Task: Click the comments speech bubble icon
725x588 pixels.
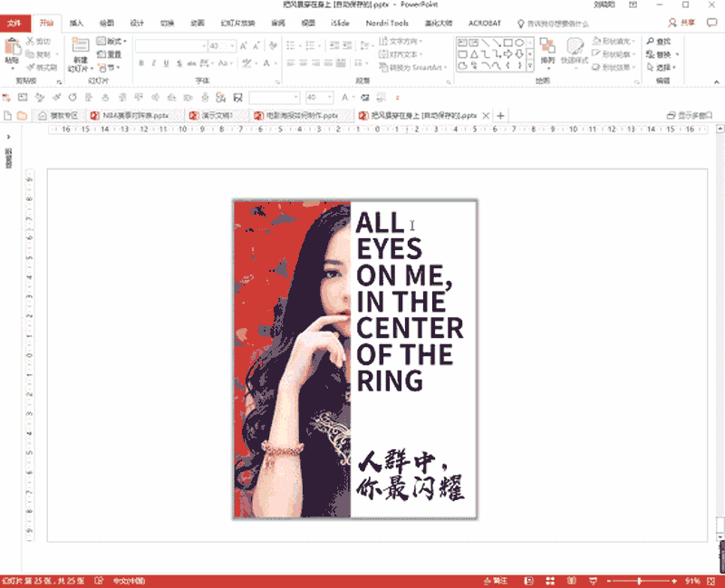Action: pos(711,23)
